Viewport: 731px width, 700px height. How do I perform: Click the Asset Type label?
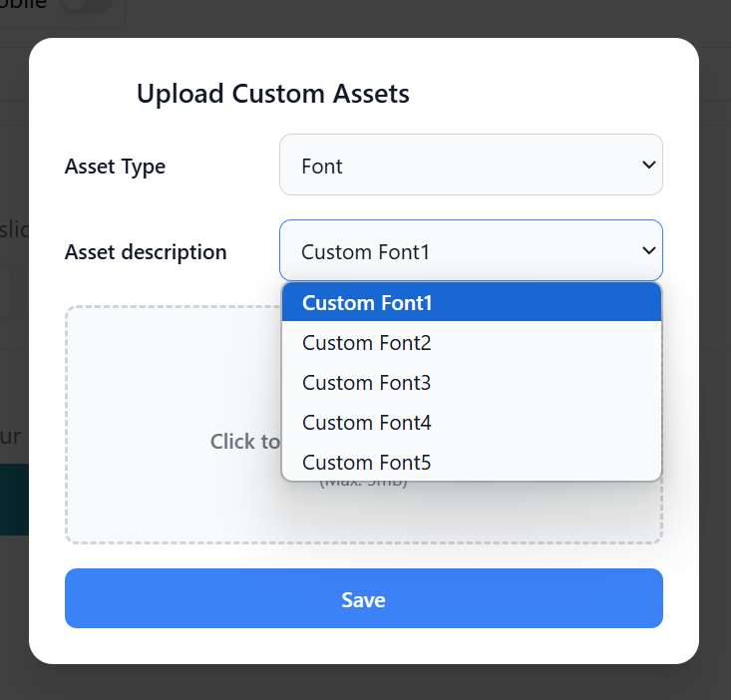115,167
